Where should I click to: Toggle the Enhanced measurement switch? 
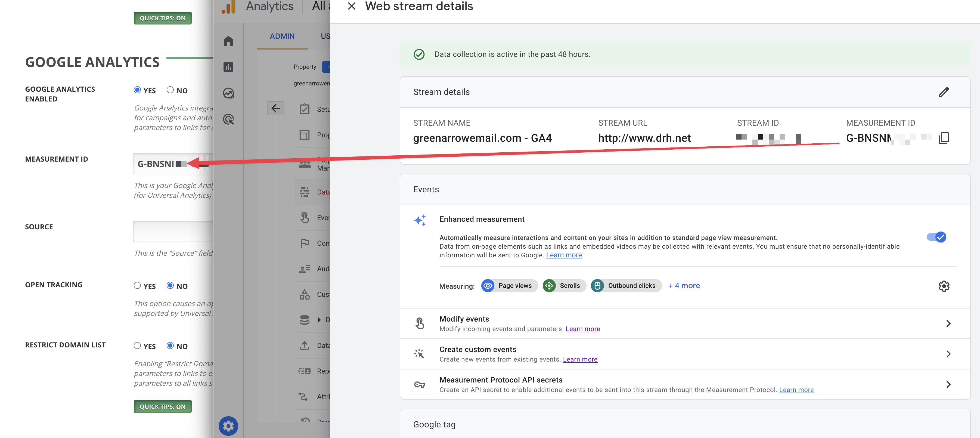coord(936,237)
